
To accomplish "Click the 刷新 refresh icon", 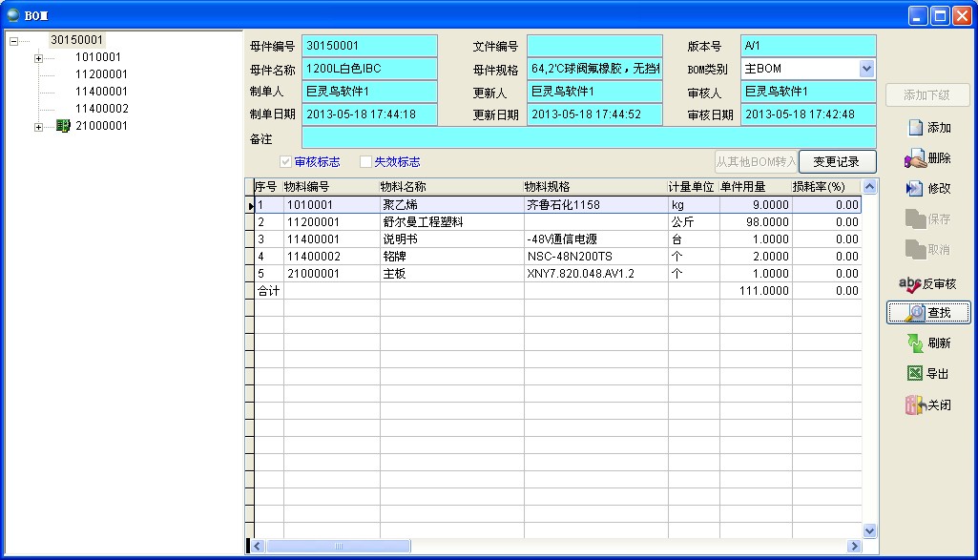I will click(927, 344).
